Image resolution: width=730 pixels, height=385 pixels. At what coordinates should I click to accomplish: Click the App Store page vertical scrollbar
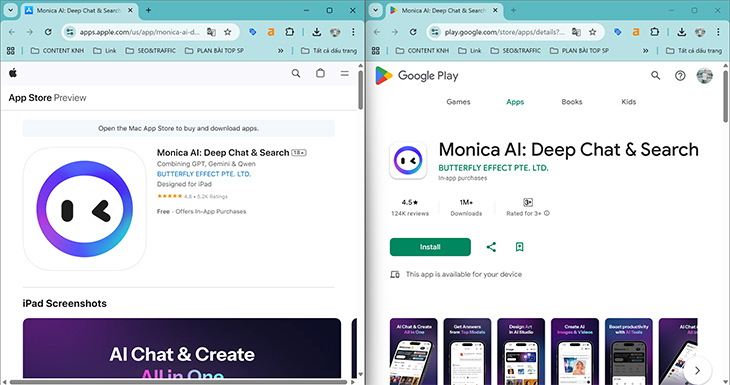tap(361, 90)
